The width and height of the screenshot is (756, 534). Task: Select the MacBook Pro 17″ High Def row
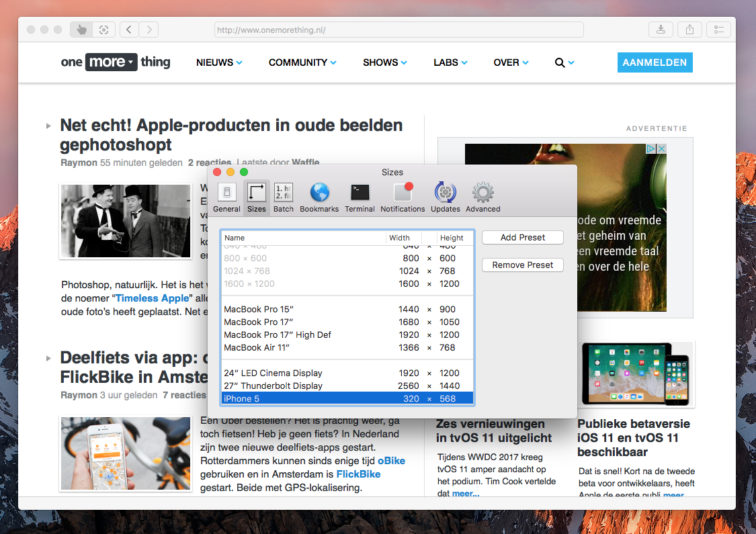pyautogui.click(x=347, y=335)
